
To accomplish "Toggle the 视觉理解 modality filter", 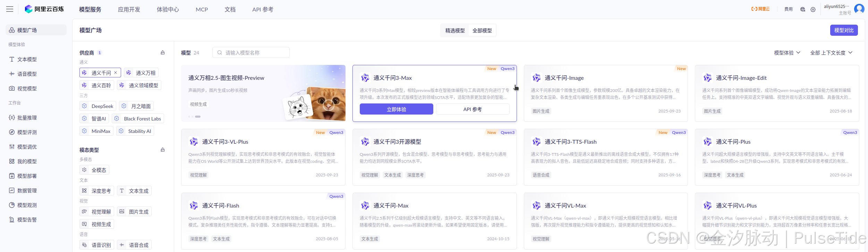I will coord(97,212).
